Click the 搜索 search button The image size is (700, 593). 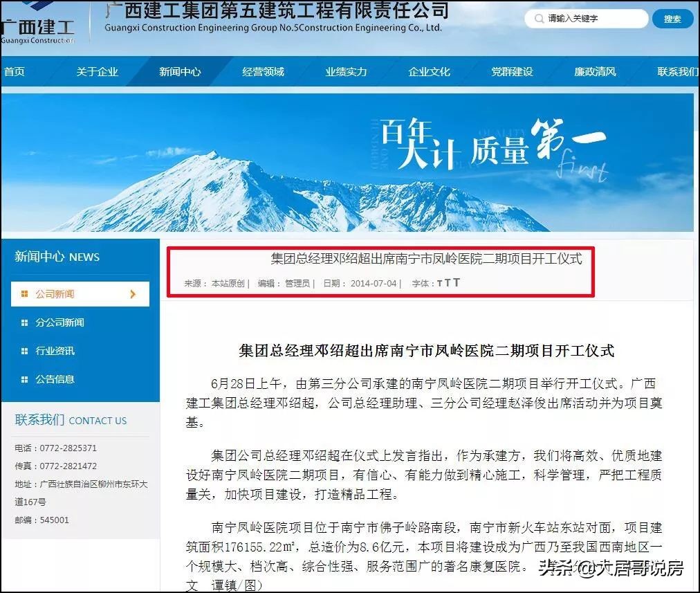(672, 19)
